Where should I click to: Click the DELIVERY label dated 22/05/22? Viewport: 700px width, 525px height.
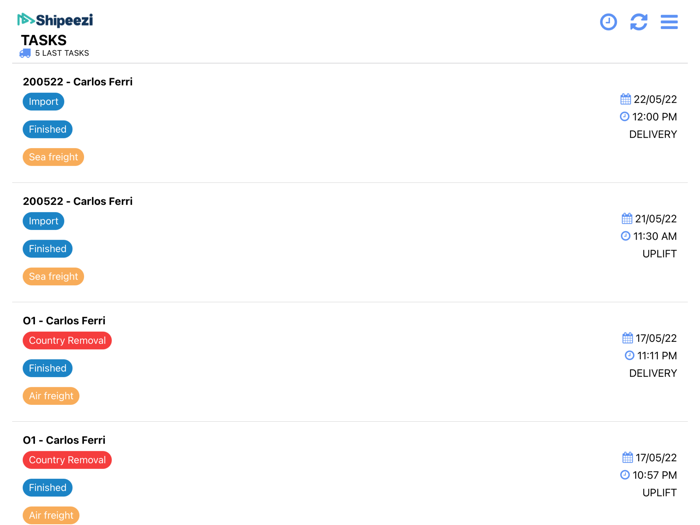tap(652, 135)
